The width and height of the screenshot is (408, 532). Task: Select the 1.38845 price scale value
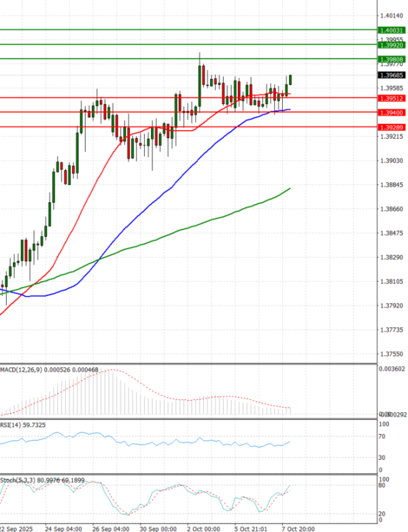[392, 184]
